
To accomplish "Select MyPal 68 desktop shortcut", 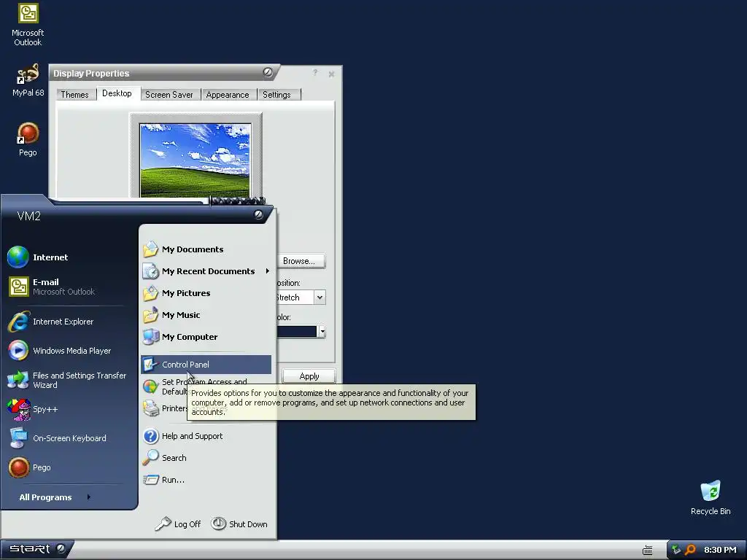I will pos(28,80).
